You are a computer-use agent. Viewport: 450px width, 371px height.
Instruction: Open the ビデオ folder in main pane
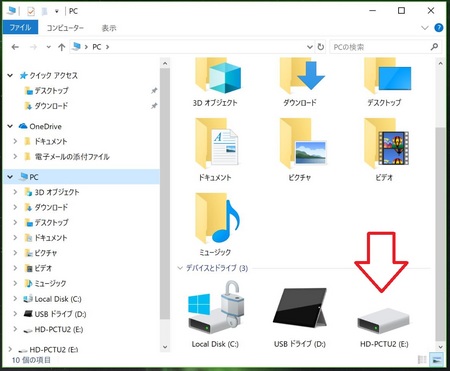coord(387,143)
